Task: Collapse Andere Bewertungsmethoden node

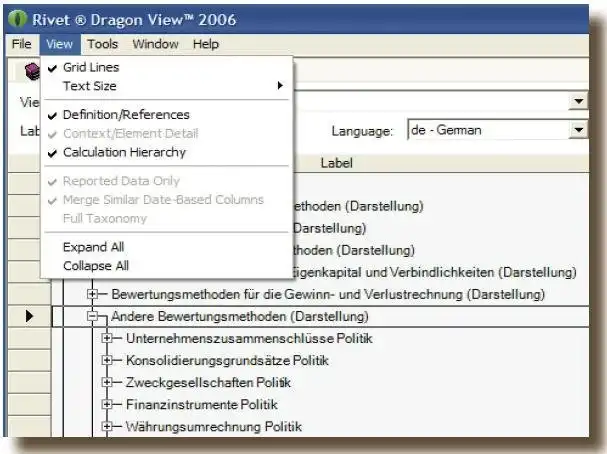Action: coord(93,316)
